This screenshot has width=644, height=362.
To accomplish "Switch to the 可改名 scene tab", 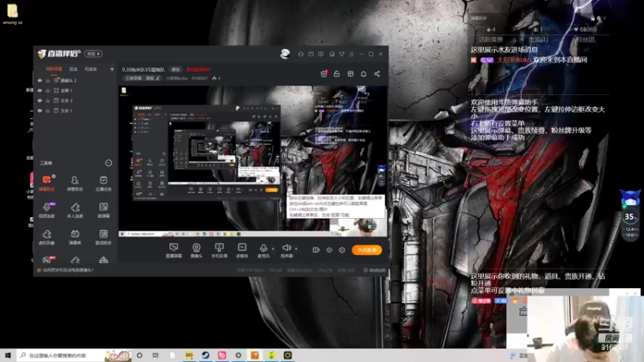I will pos(91,69).
